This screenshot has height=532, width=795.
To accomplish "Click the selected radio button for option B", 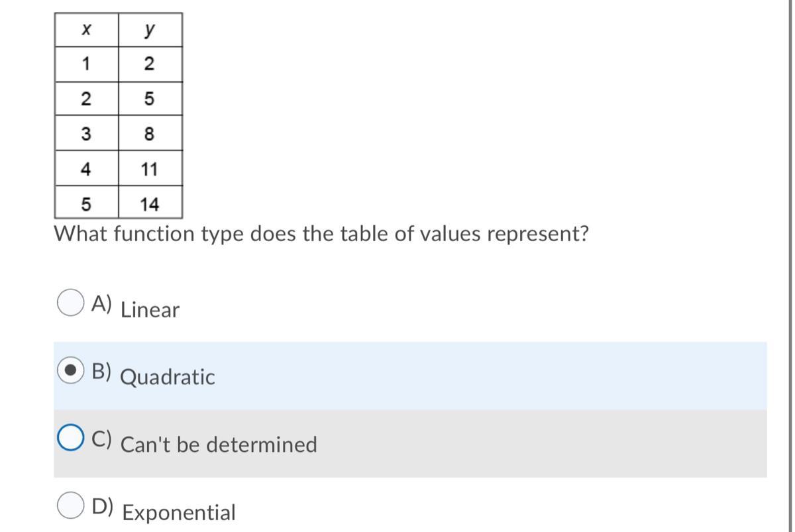I will coord(70,371).
